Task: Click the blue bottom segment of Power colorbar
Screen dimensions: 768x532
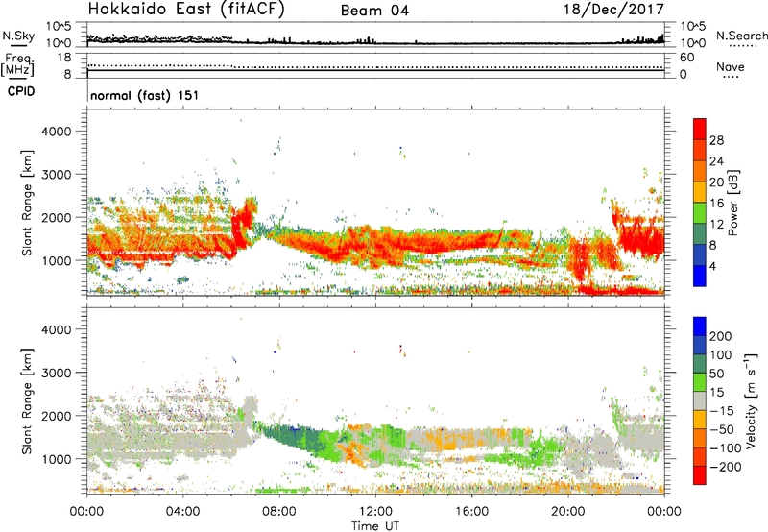Action: point(700,276)
